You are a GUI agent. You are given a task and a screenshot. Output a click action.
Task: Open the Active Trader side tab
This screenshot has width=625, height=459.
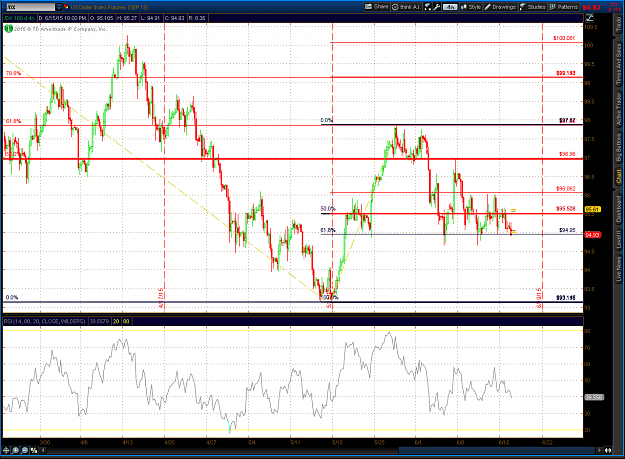(619, 109)
